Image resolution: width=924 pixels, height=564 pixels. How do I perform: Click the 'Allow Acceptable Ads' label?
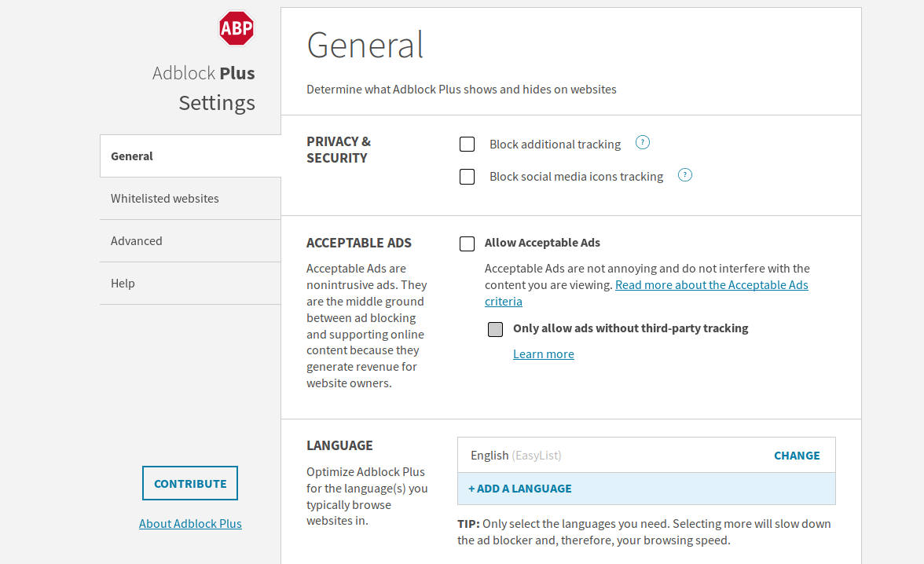click(x=542, y=243)
